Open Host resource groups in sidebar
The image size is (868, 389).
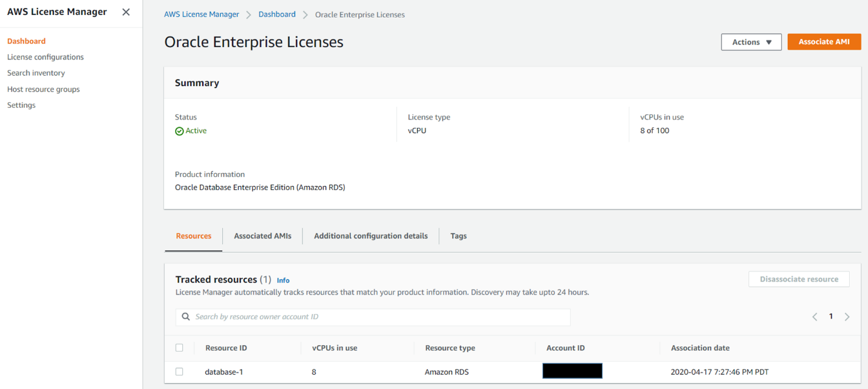(43, 89)
